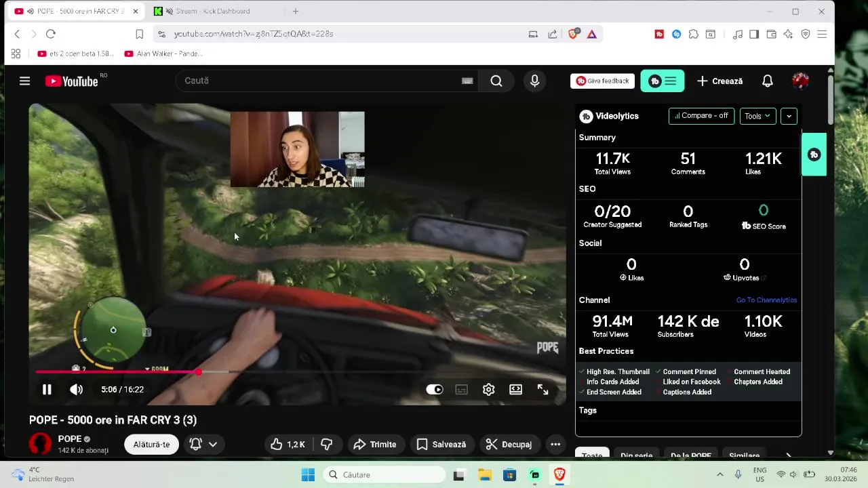
Task: Open the Tools dropdown in Videolytics
Action: 757,116
